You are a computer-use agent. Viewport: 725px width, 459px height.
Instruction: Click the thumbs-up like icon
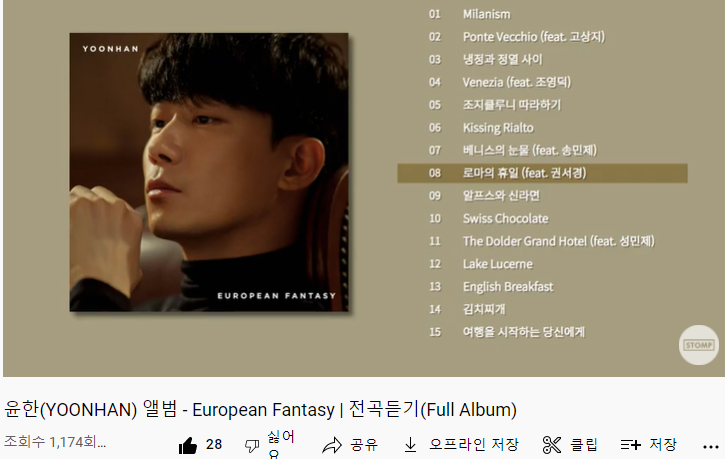188,446
